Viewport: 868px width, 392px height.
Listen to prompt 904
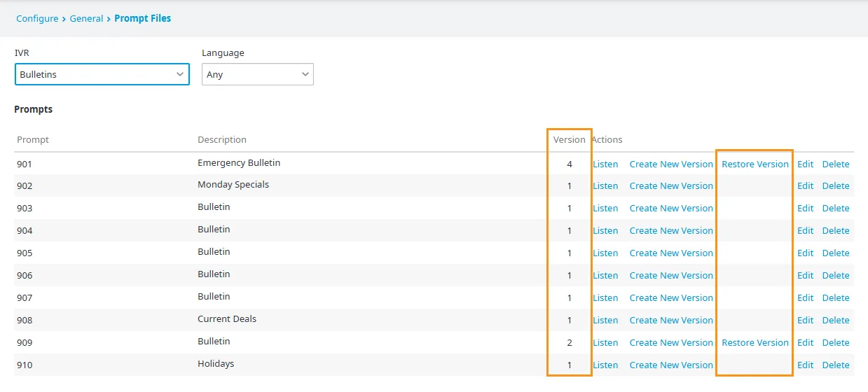click(605, 231)
